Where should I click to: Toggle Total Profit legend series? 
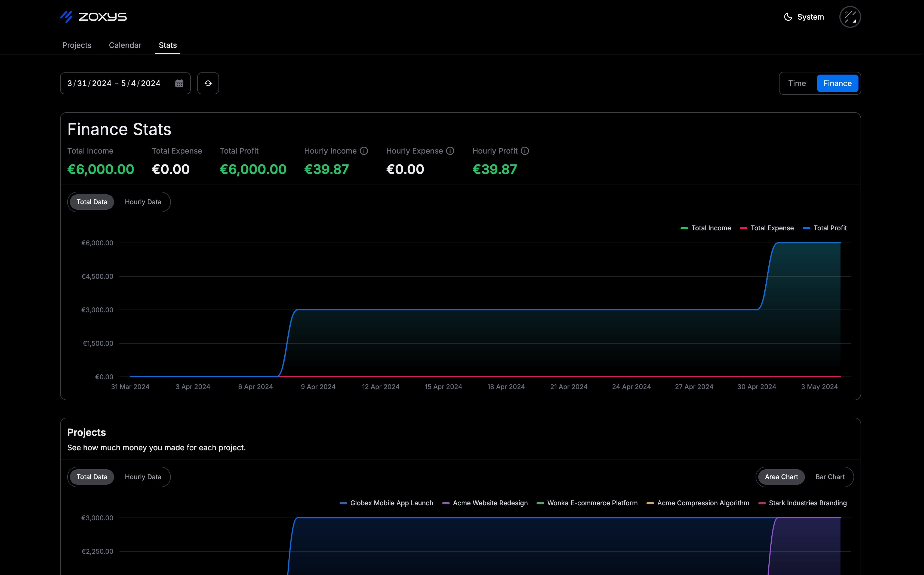coord(825,228)
